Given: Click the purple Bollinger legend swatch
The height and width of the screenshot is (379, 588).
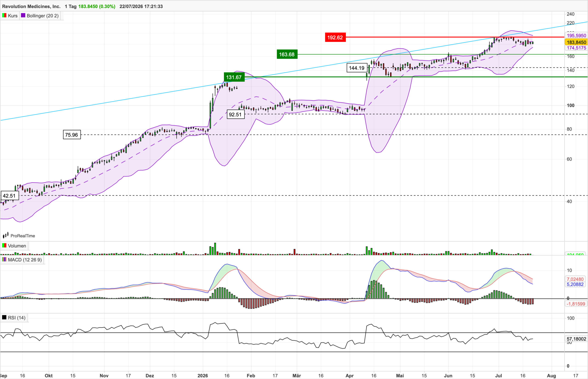Looking at the screenshot, I should (23, 16).
